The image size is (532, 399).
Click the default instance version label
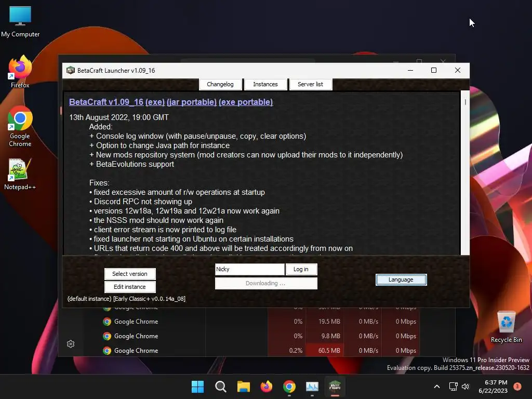click(x=126, y=299)
